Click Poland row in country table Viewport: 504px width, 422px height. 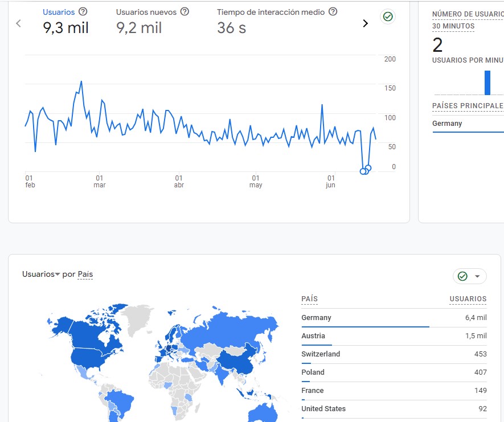click(394, 372)
